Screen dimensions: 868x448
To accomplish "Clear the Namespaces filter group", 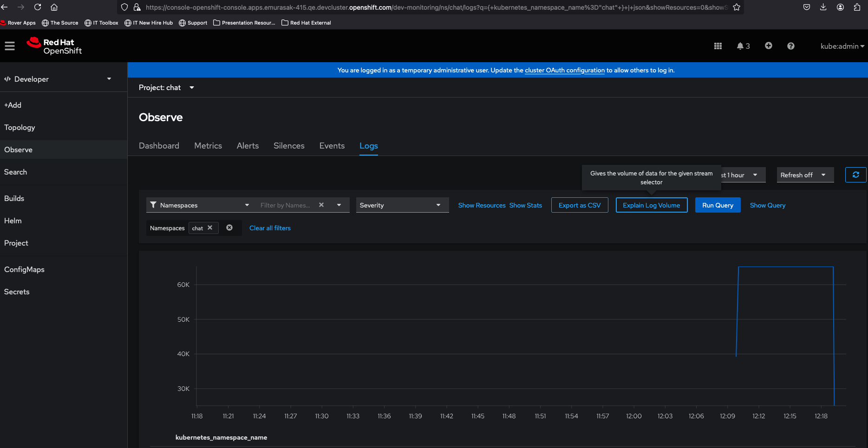I will pos(229,228).
